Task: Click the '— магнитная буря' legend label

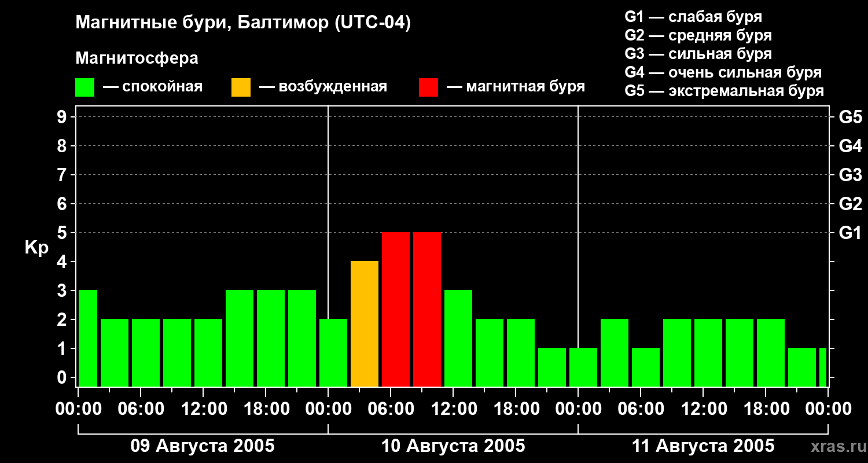Action: [516, 87]
